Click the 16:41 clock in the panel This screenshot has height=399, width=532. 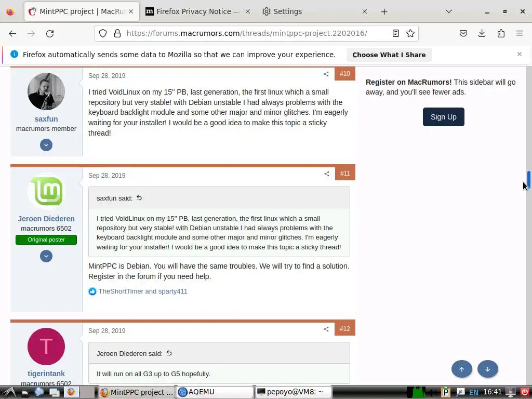(x=493, y=392)
